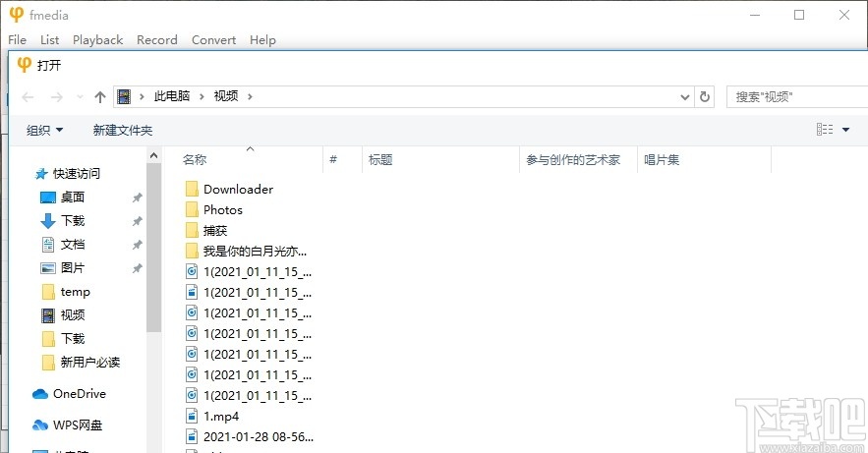Screen dimensions: 868x453
Task: Click the 搜索"视频" search box
Action: [797, 97]
